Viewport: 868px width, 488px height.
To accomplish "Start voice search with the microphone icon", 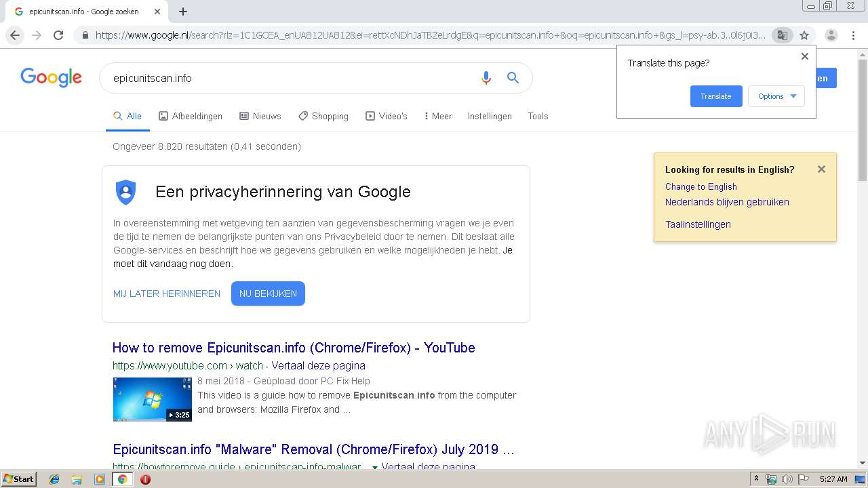I will pos(486,78).
